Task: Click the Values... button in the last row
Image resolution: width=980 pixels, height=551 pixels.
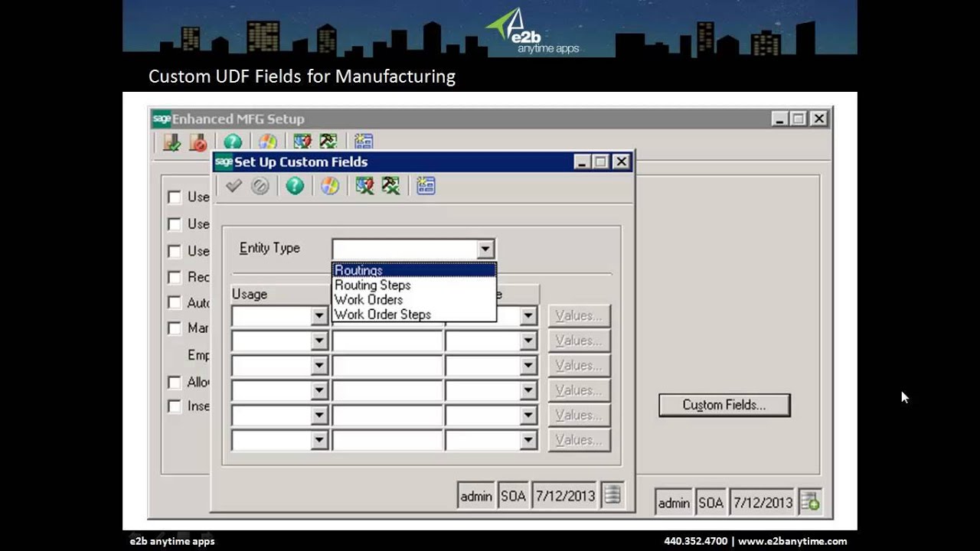Action: pyautogui.click(x=579, y=440)
